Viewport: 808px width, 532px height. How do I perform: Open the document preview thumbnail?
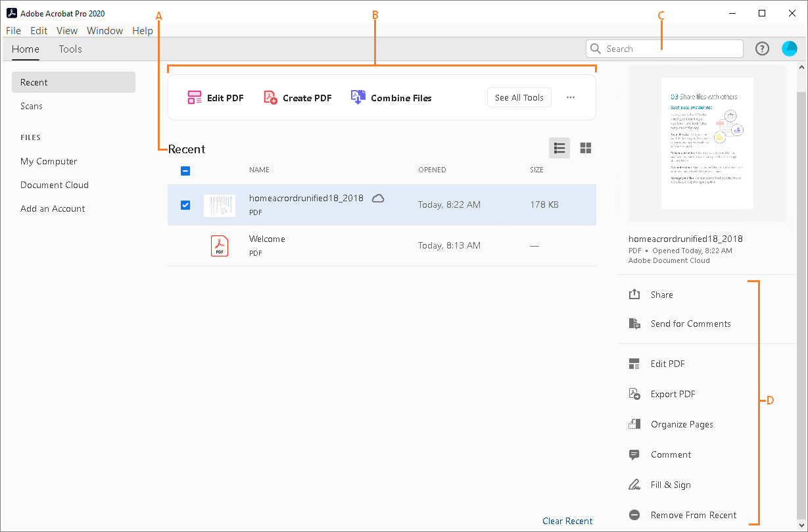[x=707, y=143]
